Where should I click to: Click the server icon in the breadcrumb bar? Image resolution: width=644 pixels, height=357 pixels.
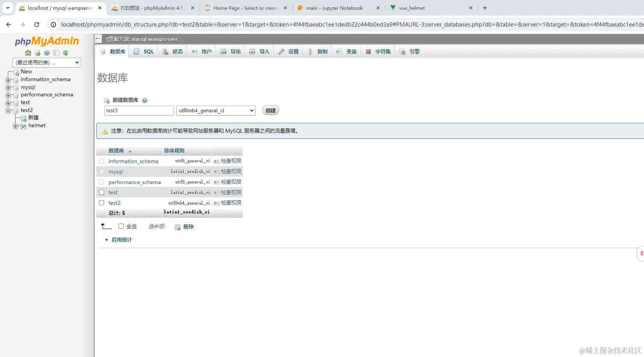[110, 39]
